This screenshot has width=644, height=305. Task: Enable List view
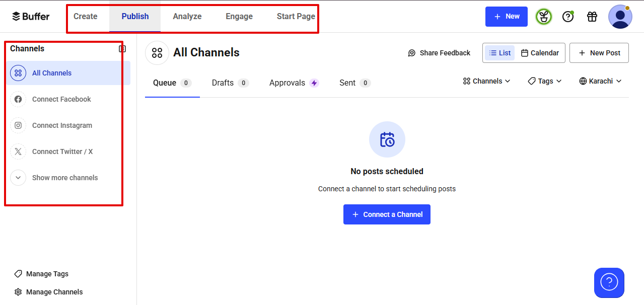[x=499, y=52]
